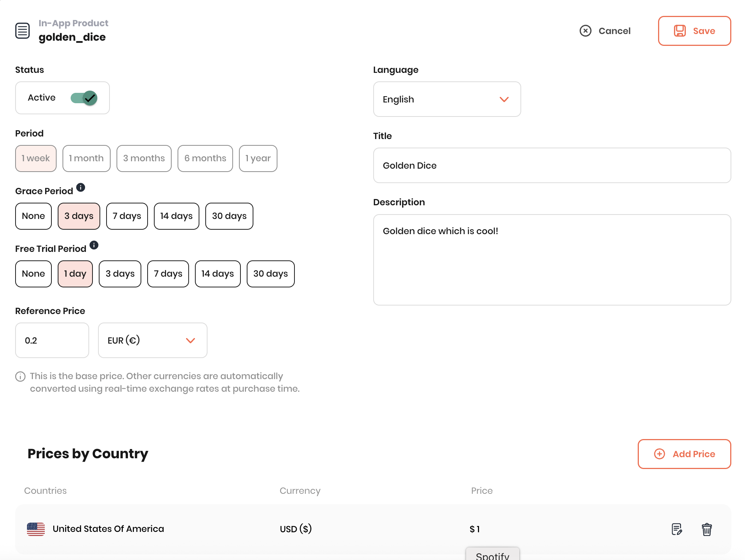Viewport: 745px width, 560px height.
Task: Click into the Title field containing Golden Dice
Action: tap(552, 165)
